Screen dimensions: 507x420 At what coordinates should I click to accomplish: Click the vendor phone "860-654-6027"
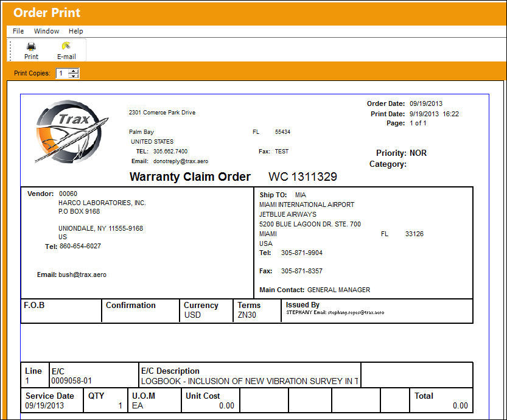[x=80, y=246]
